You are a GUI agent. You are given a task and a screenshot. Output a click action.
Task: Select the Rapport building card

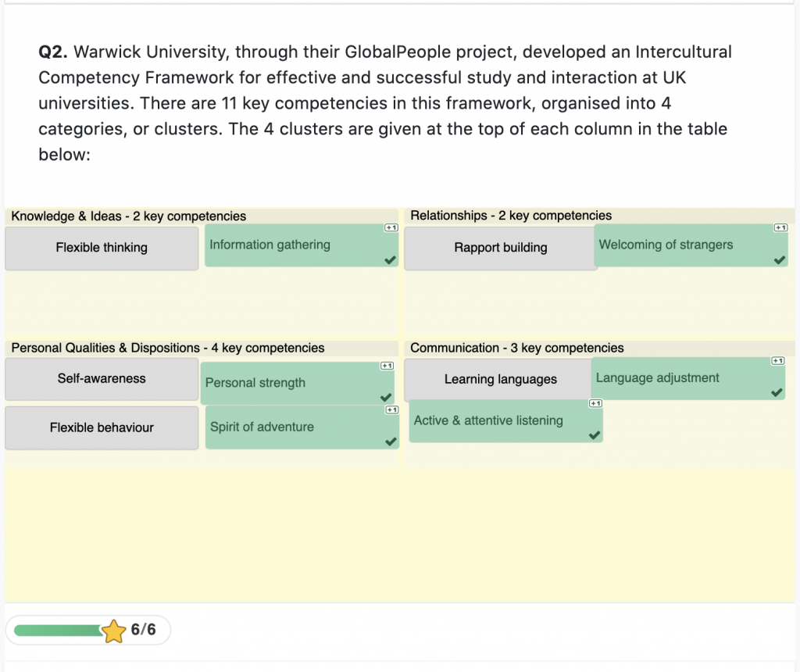pos(500,248)
